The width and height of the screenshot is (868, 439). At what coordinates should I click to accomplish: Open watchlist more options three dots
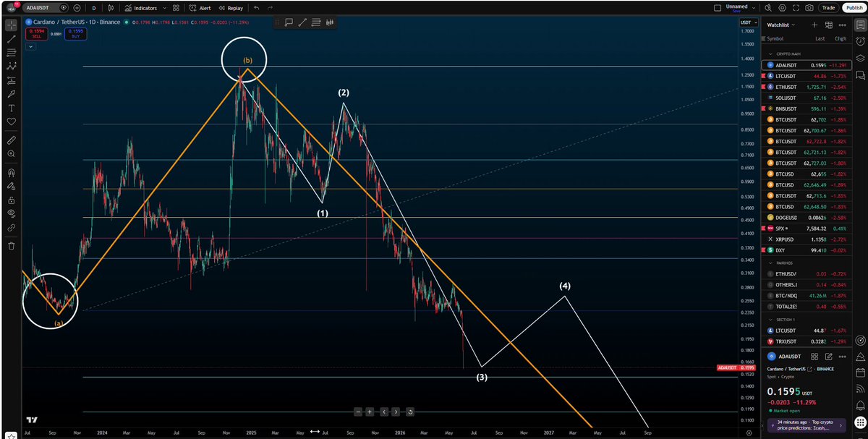pos(842,25)
